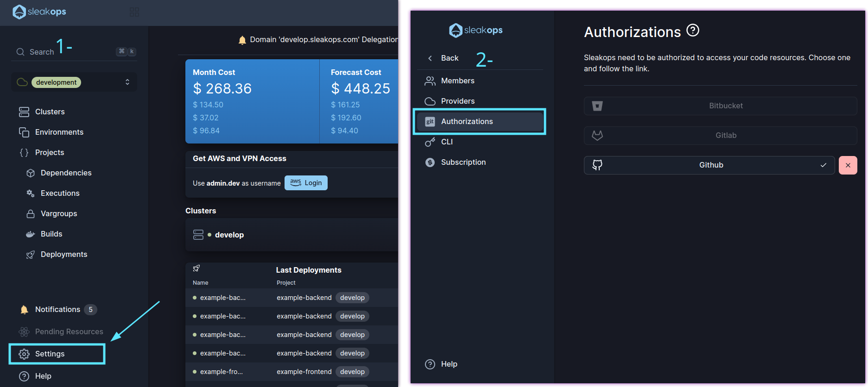This screenshot has width=868, height=387.
Task: Click the notifications count badge 5
Action: click(90, 309)
